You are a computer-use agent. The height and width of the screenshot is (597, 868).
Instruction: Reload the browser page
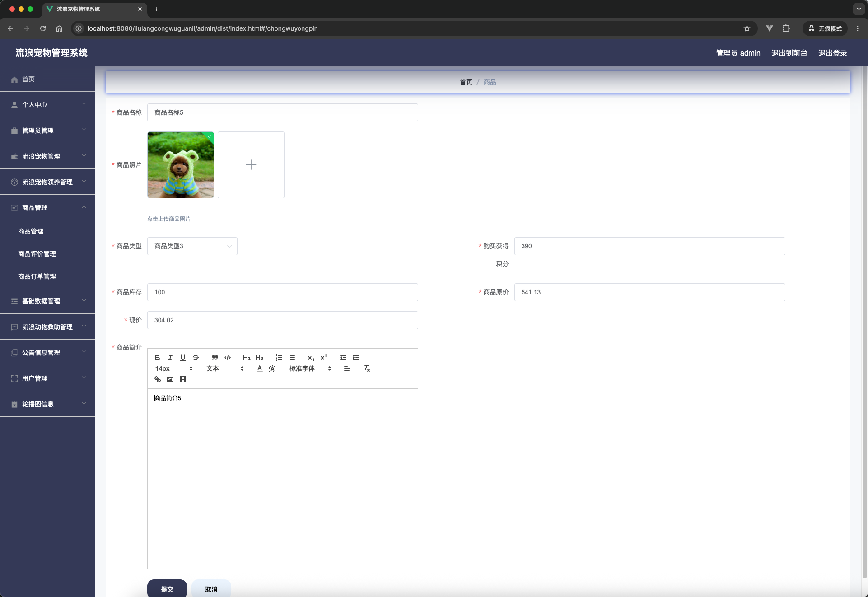point(43,28)
